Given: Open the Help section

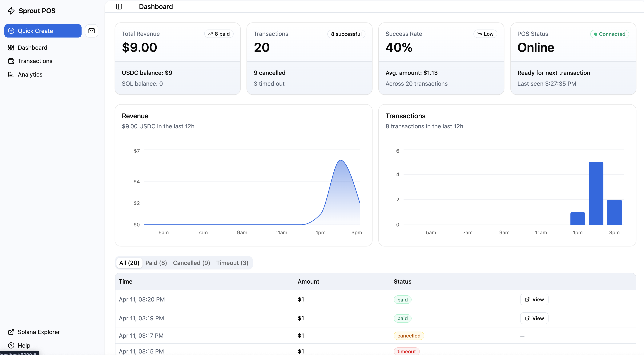Looking at the screenshot, I should pyautogui.click(x=24, y=345).
